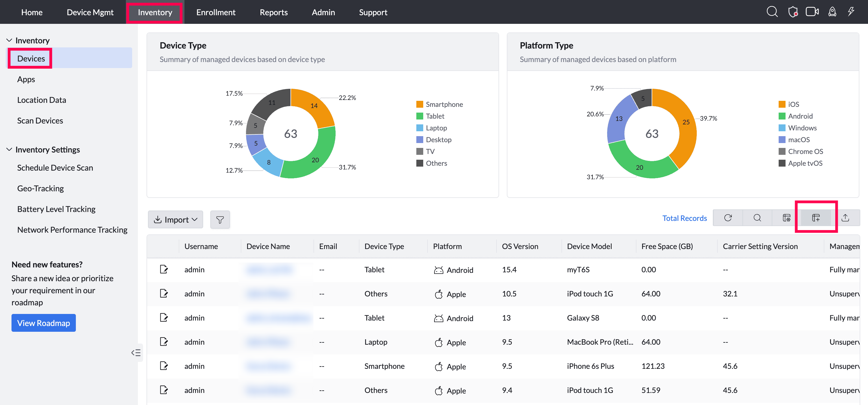This screenshot has height=405, width=868.
Task: Refresh the device table
Action: 728,218
